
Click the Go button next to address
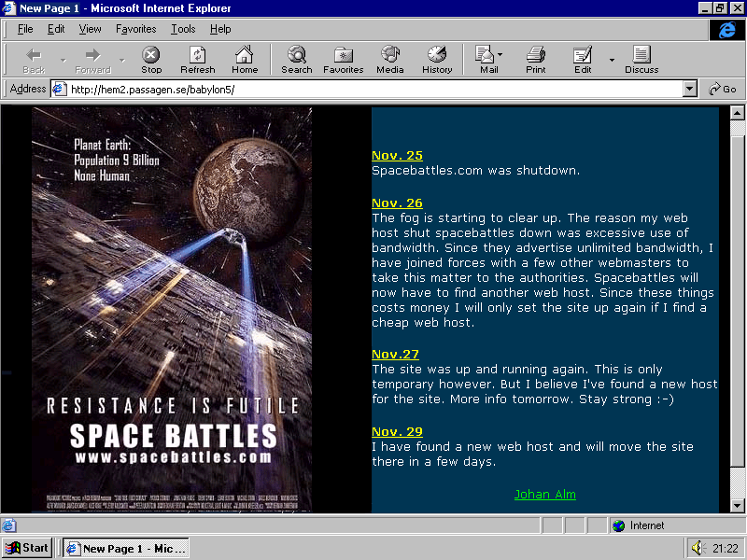[x=723, y=89]
